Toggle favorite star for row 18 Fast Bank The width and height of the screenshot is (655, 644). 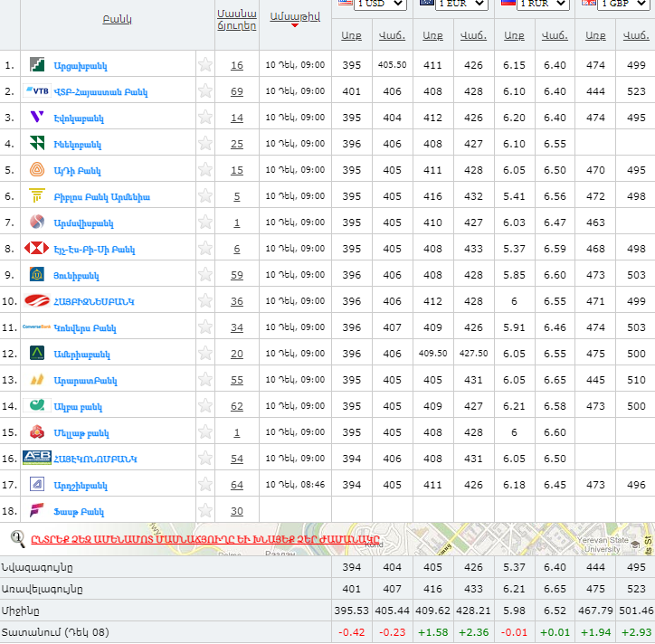click(x=205, y=510)
